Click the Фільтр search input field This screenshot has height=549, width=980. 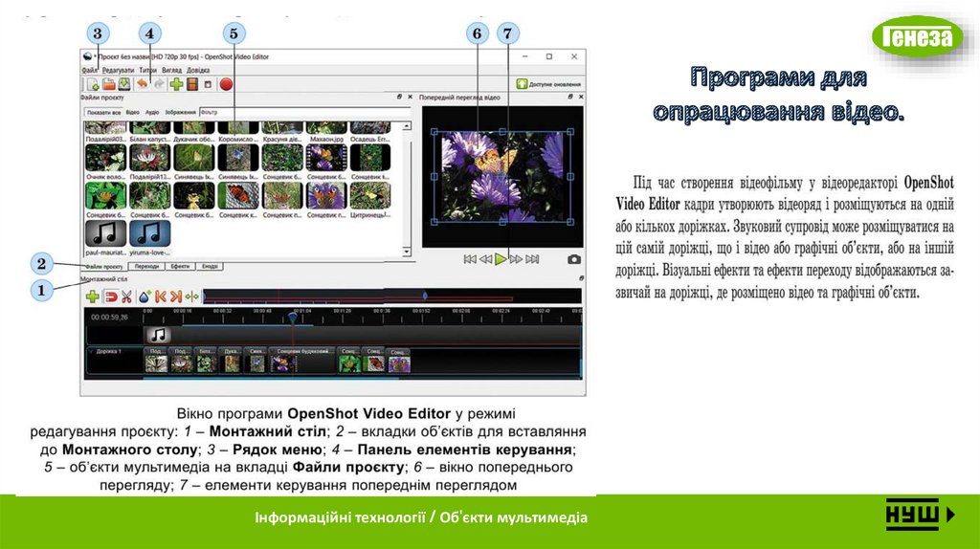tap(305, 113)
